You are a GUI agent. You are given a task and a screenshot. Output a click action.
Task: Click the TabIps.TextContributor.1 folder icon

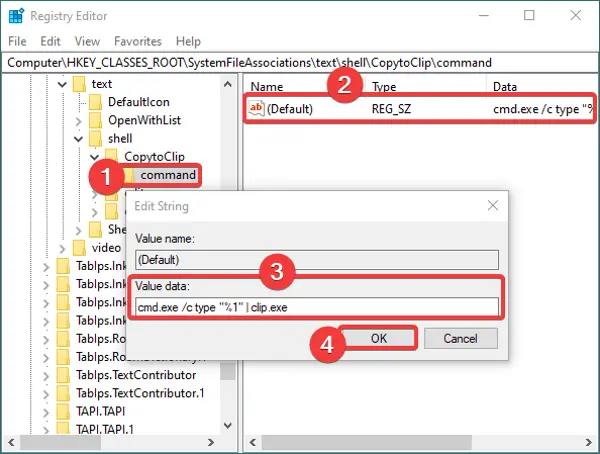click(x=63, y=393)
